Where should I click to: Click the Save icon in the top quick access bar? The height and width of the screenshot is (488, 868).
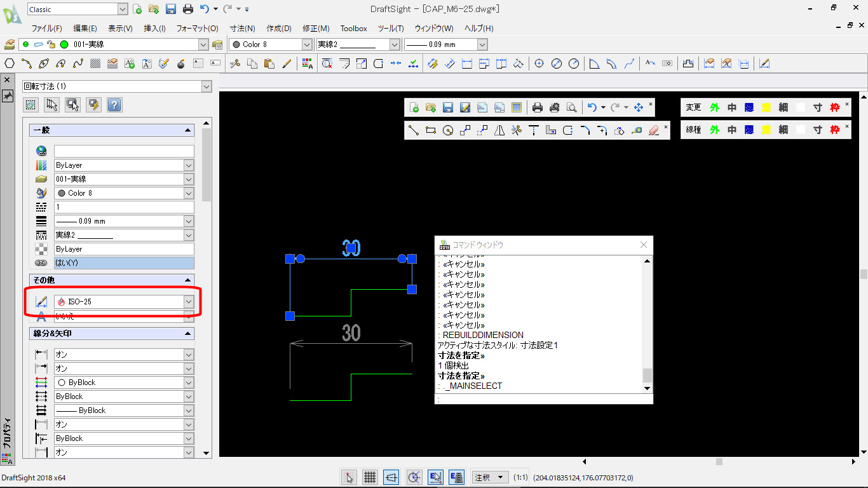pos(171,9)
